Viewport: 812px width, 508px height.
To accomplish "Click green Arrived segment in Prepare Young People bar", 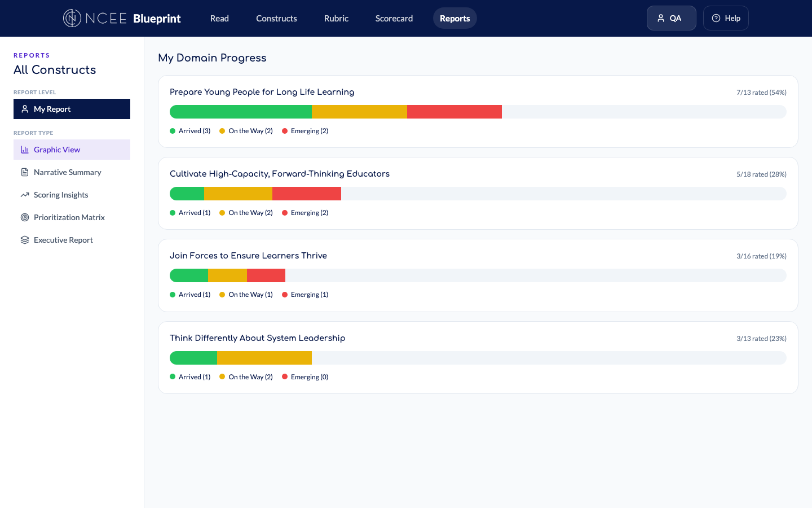I will tap(241, 112).
